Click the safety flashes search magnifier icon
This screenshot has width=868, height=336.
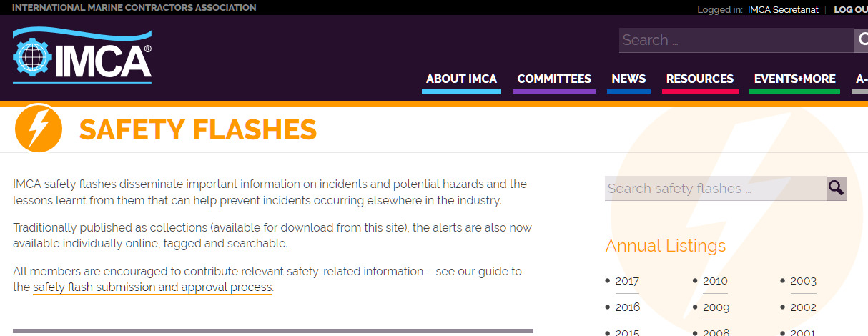tap(836, 188)
